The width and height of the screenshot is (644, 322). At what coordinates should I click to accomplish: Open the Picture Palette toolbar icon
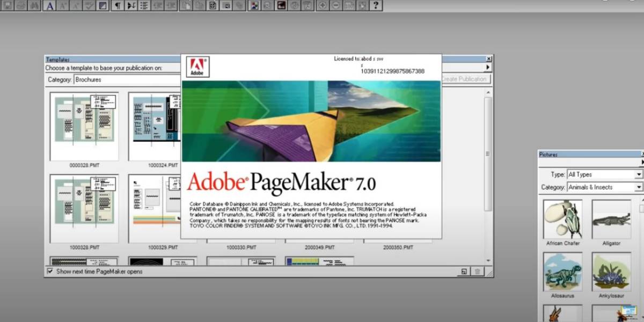254,6
